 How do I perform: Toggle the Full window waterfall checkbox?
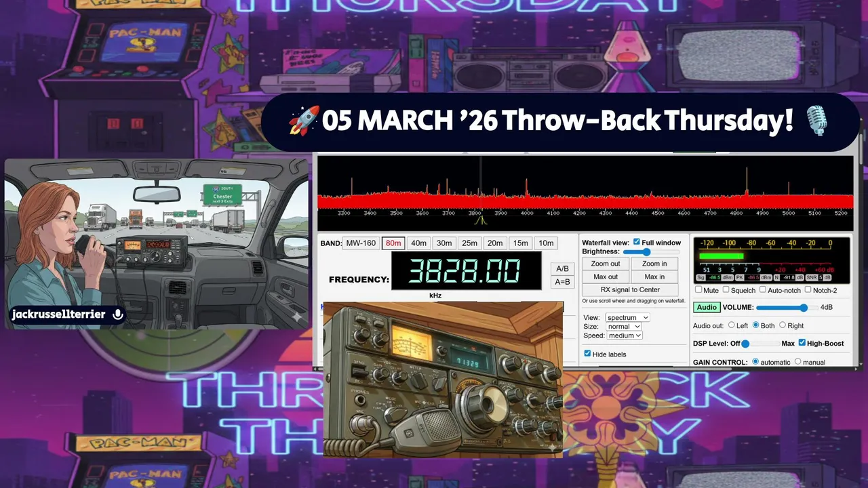pyautogui.click(x=636, y=242)
